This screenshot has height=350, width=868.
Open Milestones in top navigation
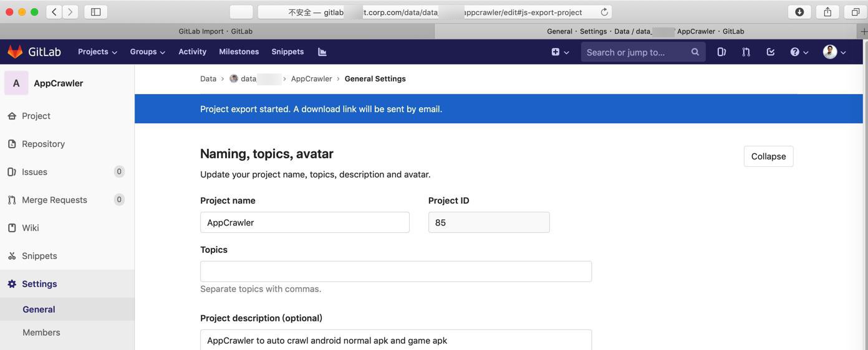[x=239, y=52]
